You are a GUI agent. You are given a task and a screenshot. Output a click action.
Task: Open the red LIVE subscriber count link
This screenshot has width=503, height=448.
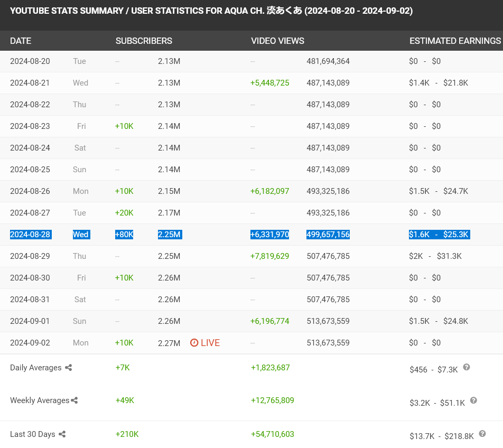point(205,343)
